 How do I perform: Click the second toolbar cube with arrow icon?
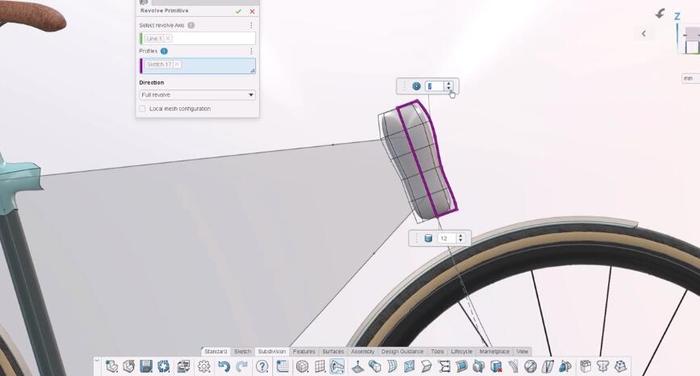[x=129, y=367]
